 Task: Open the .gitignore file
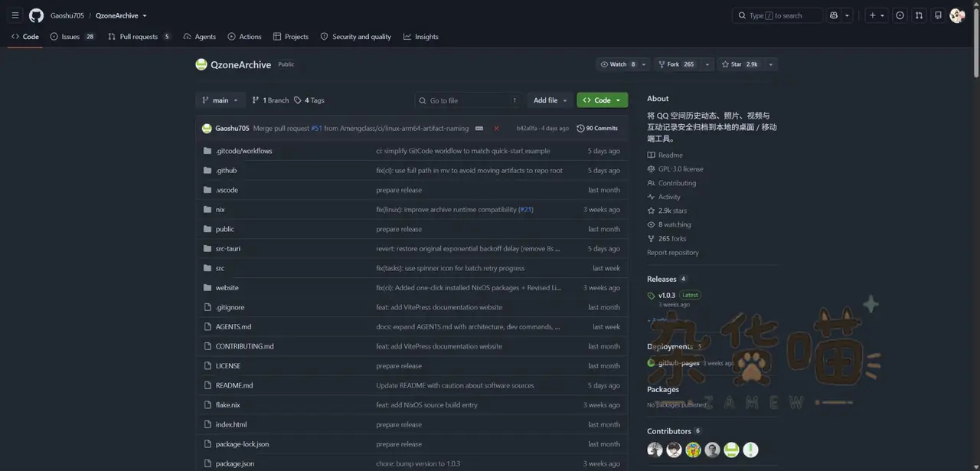230,307
